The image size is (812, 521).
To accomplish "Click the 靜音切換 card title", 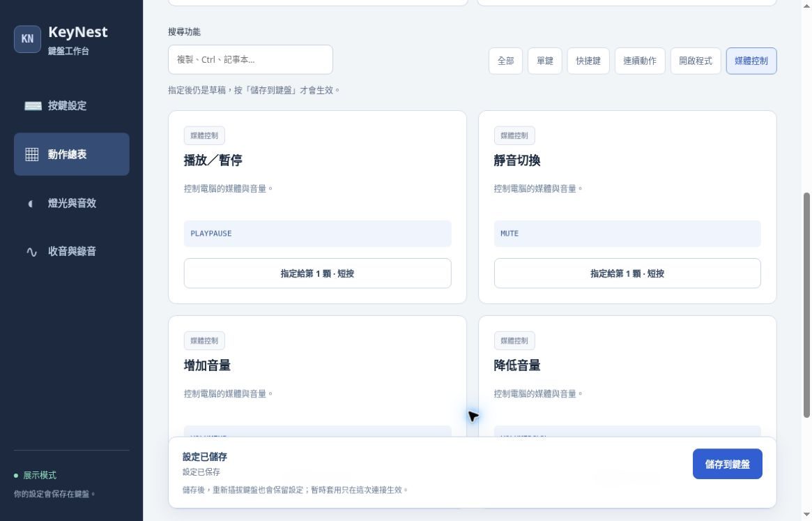I will (x=516, y=160).
